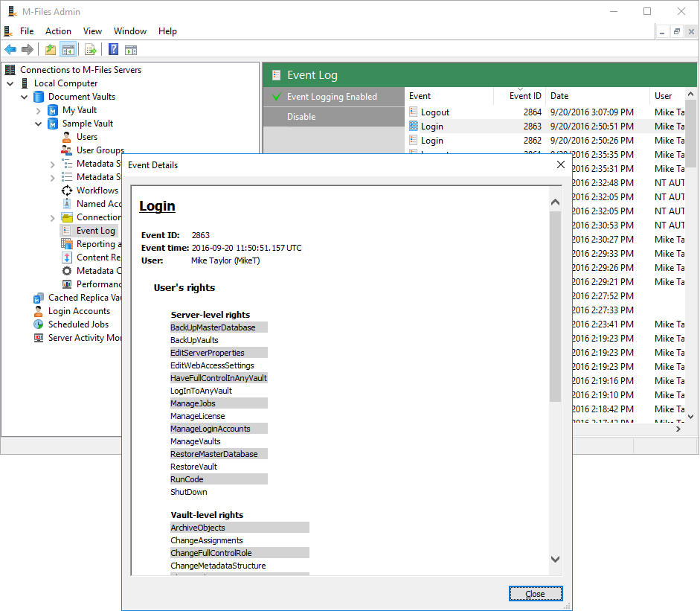
Task: Collapse the Sample Vault tree node
Action: (x=39, y=124)
